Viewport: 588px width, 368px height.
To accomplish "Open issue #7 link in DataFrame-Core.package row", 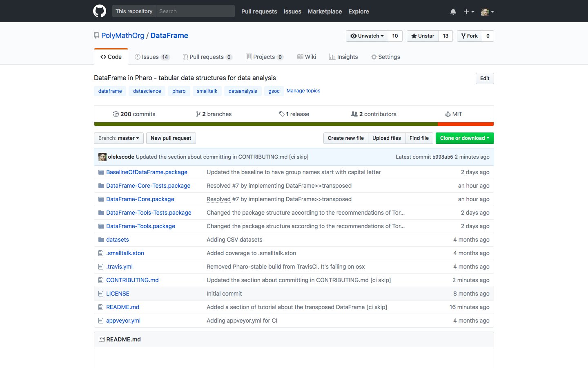I will pos(236,199).
